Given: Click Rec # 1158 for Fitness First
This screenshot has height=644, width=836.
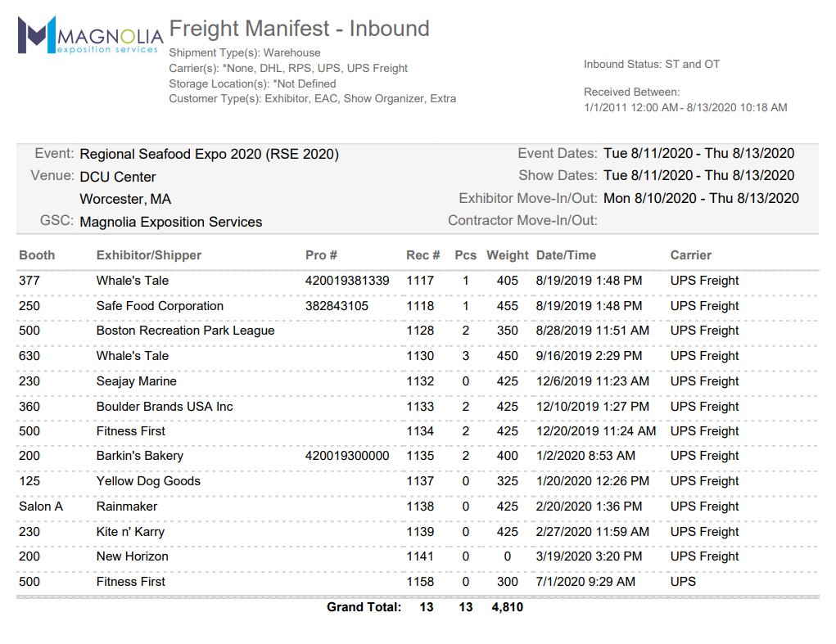Looking at the screenshot, I should 423,582.
